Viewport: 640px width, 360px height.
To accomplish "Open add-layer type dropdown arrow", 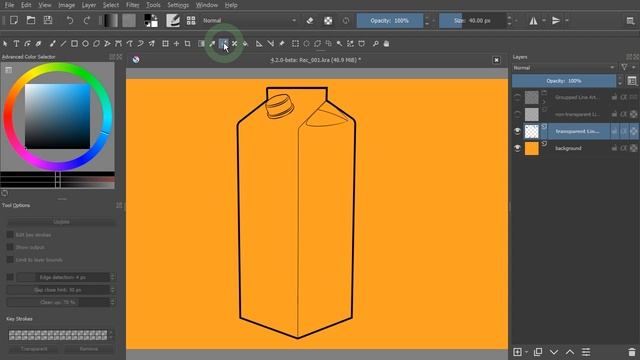I will coord(527,352).
